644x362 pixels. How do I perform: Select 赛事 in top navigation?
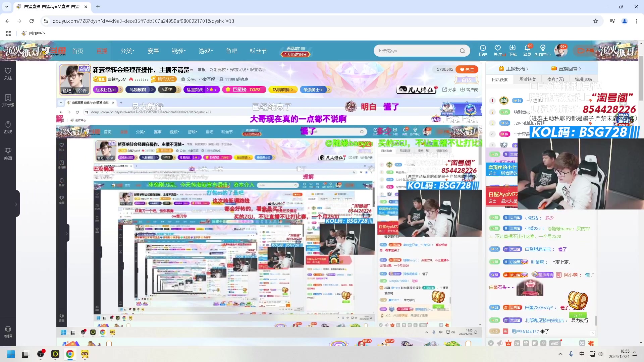coord(153,51)
